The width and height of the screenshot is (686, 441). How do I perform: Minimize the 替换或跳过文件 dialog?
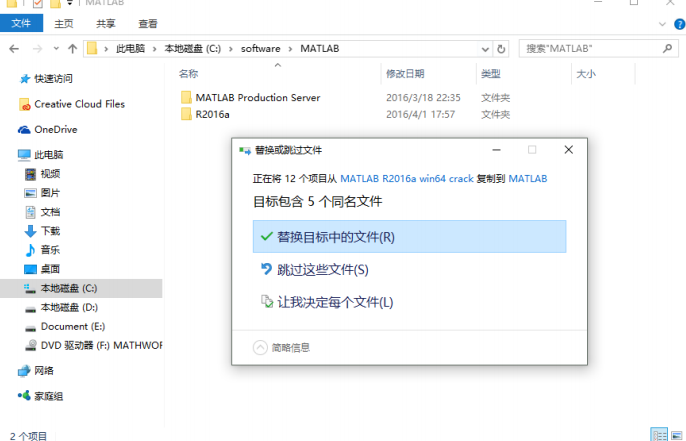[496, 150]
